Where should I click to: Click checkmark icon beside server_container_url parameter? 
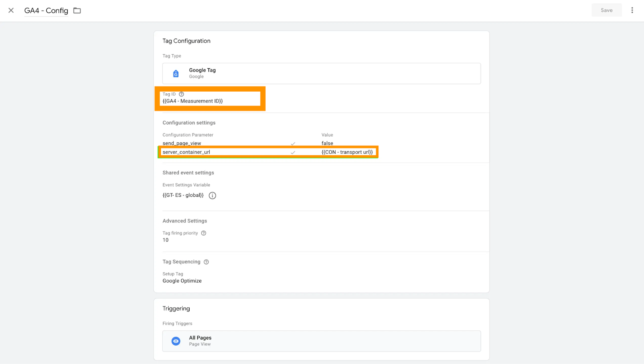[293, 152]
